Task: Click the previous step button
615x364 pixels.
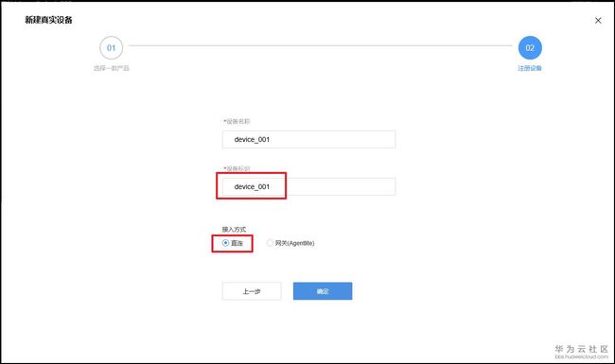Action: [x=252, y=291]
